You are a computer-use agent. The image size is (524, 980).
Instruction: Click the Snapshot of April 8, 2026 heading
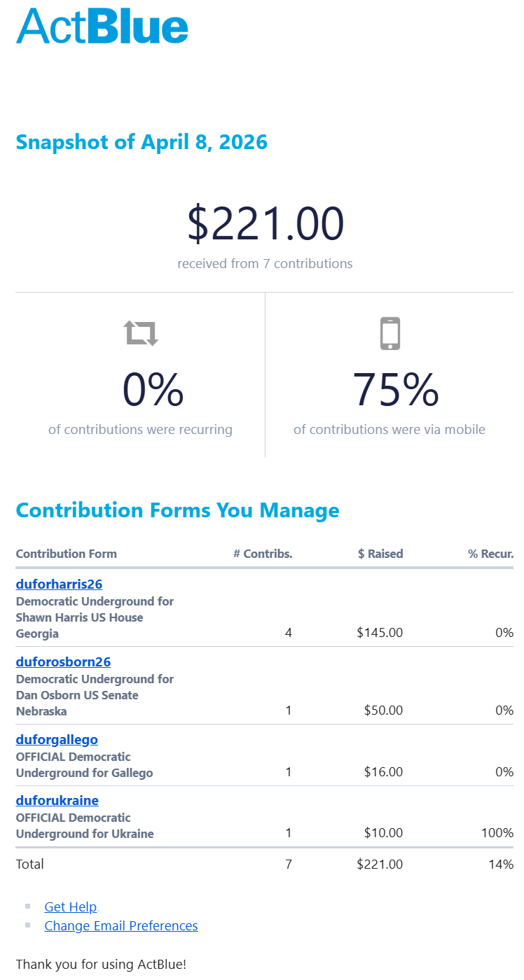(x=142, y=142)
